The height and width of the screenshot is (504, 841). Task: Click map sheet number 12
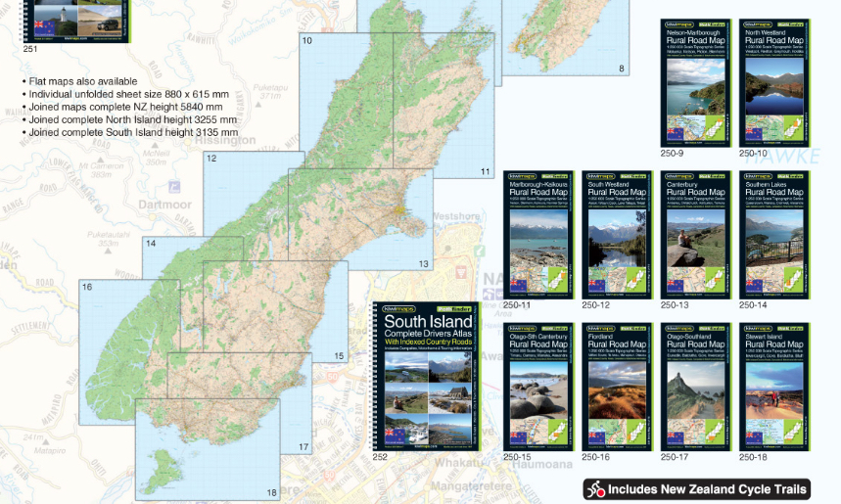coord(211,159)
